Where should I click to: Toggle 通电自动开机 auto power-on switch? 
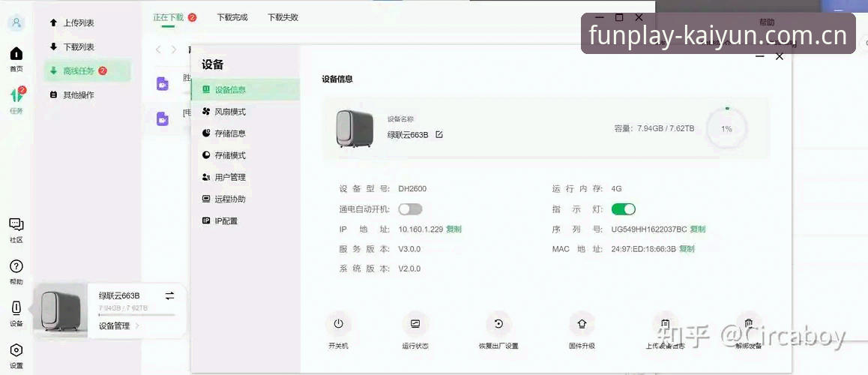pos(410,209)
